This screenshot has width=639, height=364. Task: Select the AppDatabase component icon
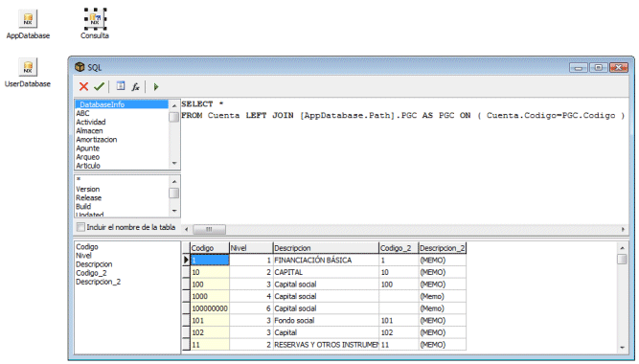point(28,19)
